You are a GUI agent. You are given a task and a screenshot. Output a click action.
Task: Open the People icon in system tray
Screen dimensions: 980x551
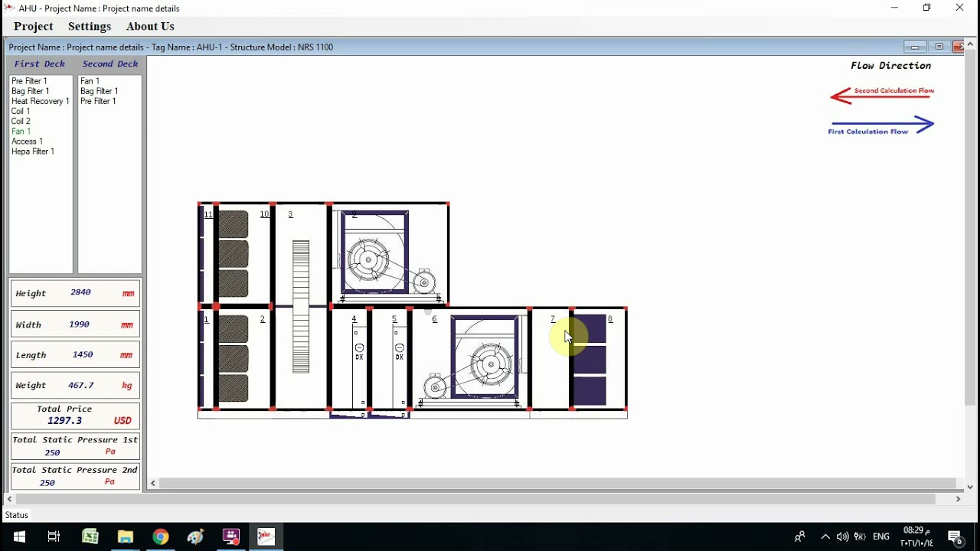[x=799, y=536]
